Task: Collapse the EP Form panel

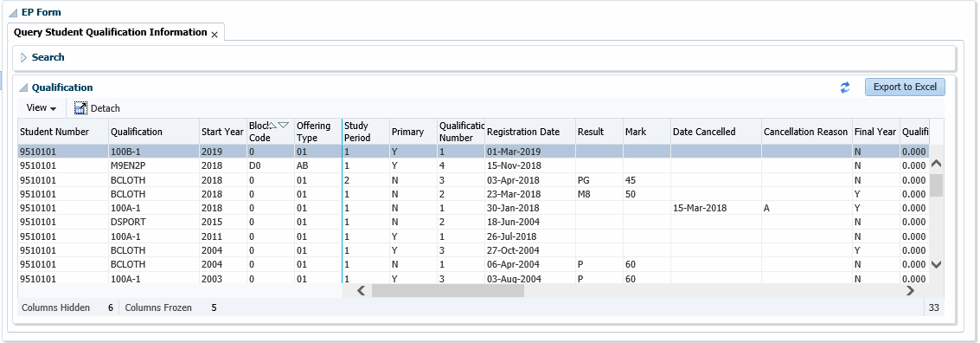Action: pyautogui.click(x=13, y=12)
